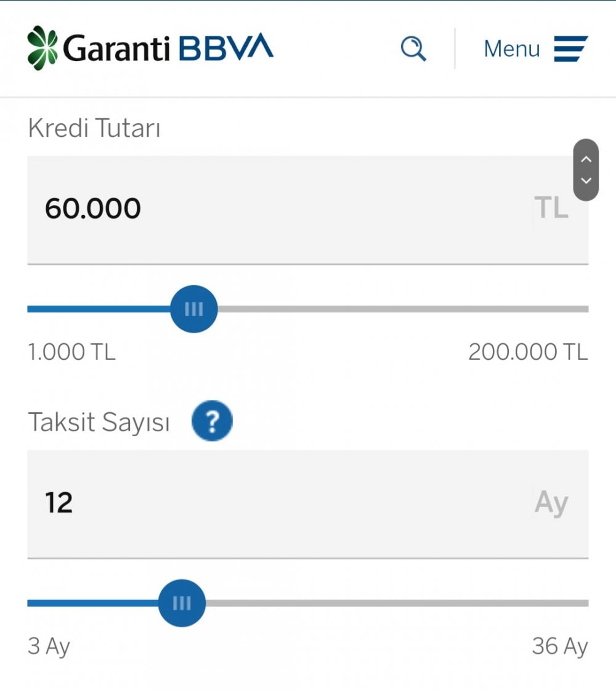Click the green clover logo icon

coord(43,48)
